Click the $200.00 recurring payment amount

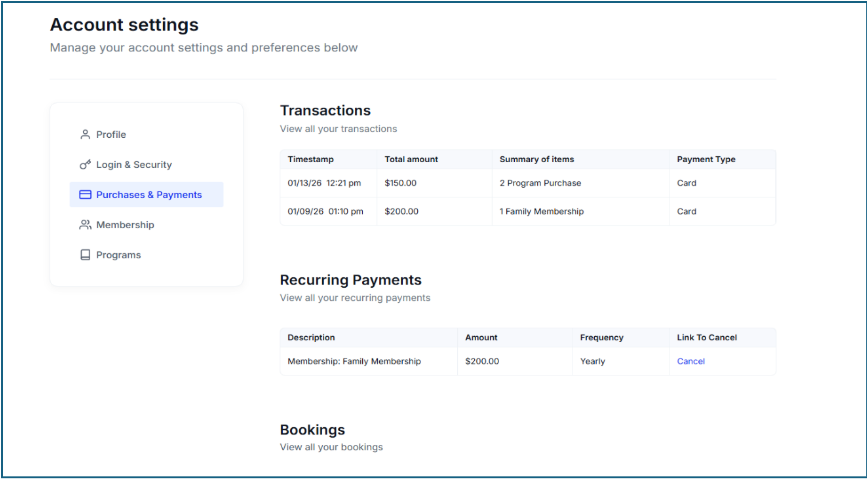point(482,361)
